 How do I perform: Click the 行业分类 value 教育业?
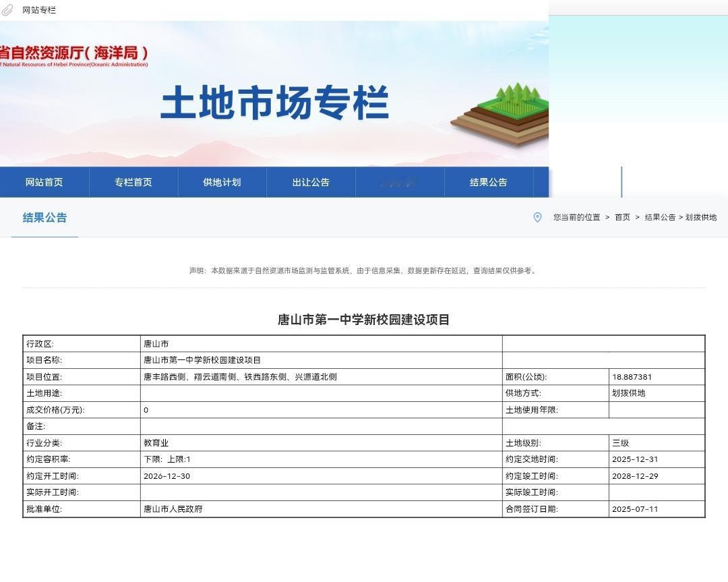click(x=156, y=442)
